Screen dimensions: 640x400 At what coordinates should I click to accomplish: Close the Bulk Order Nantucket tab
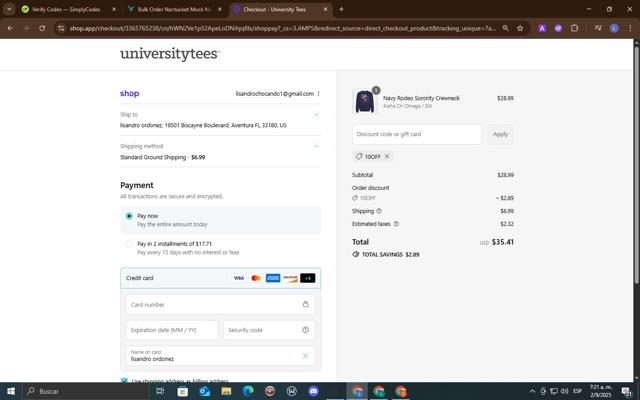[x=220, y=9]
